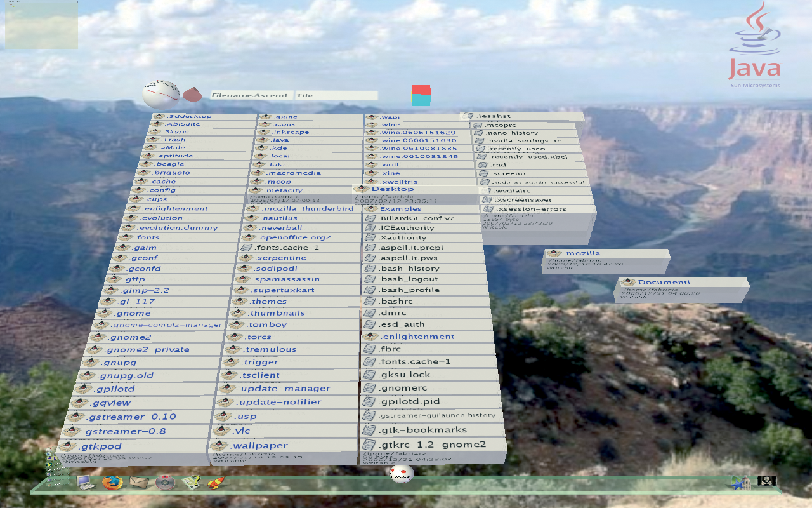This screenshot has height=508, width=812.
Task: Open the Tile layout selector
Action: pos(336,95)
